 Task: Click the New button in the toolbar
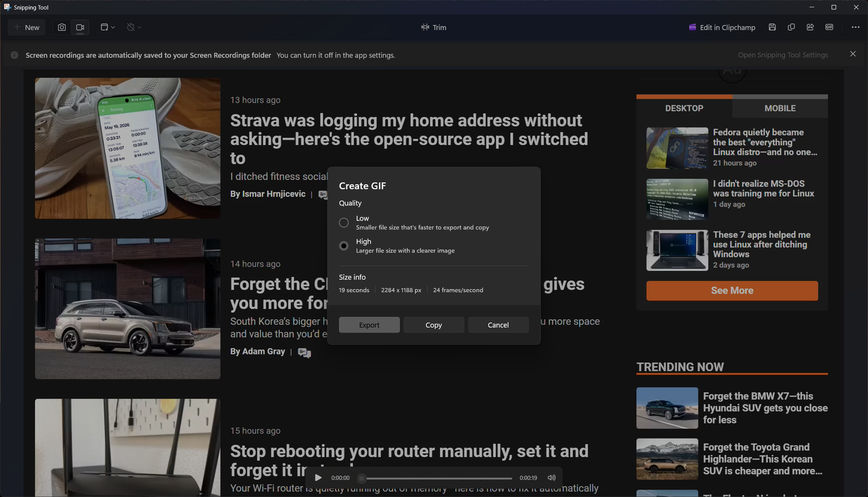tap(27, 27)
